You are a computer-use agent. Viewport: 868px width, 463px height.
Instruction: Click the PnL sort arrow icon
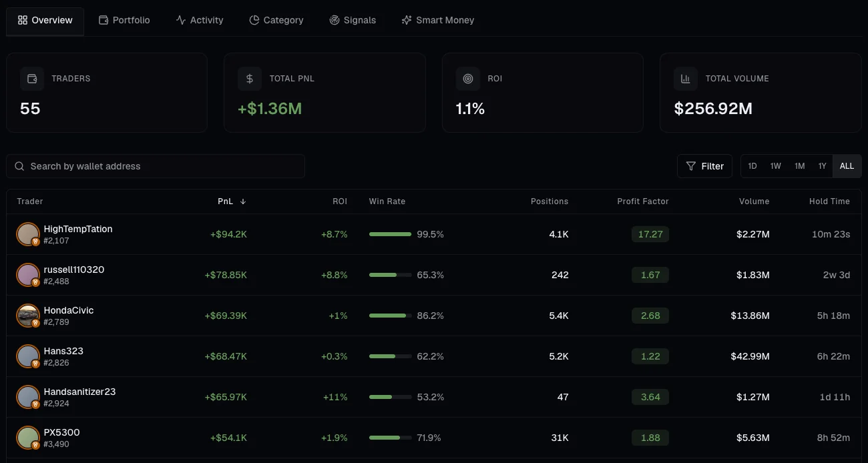(x=243, y=201)
